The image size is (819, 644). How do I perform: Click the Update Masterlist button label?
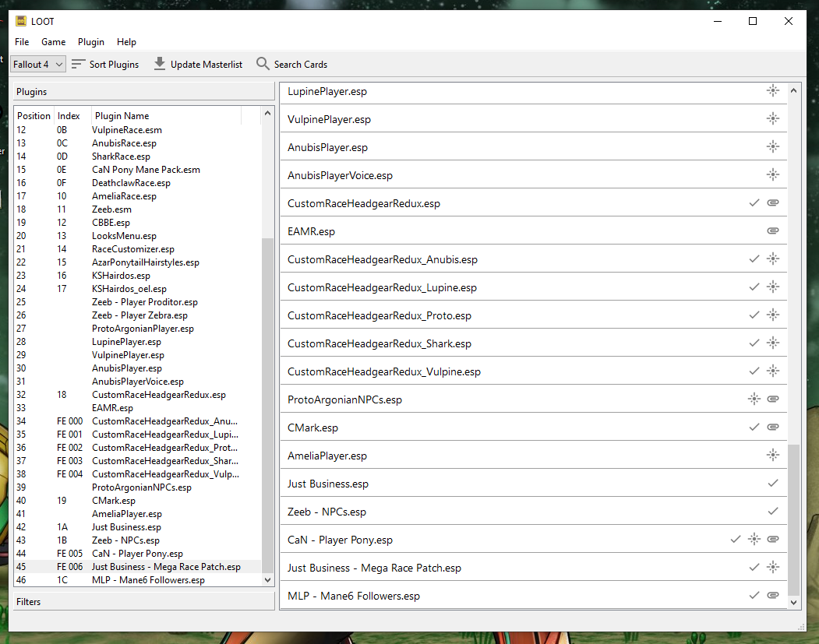click(x=207, y=64)
